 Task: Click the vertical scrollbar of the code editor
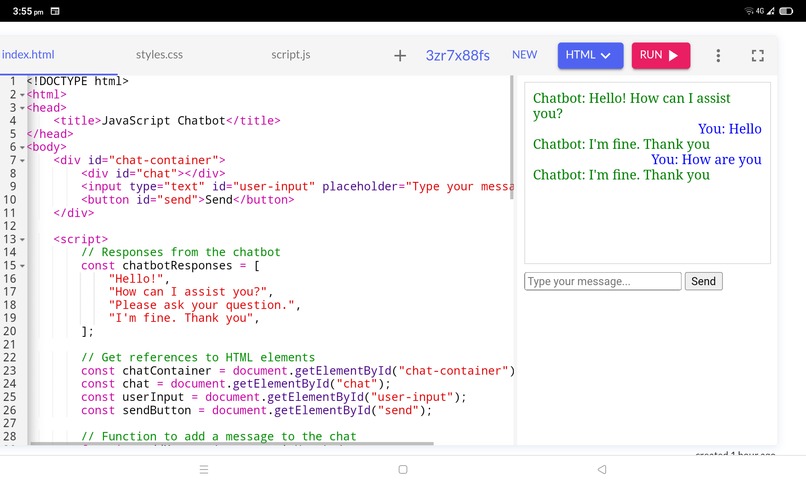click(511, 138)
